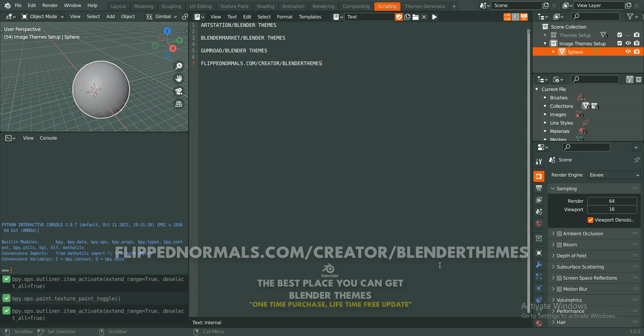Click the Blender logo menu icon
This screenshot has width=644, height=336.
[x=7, y=5]
